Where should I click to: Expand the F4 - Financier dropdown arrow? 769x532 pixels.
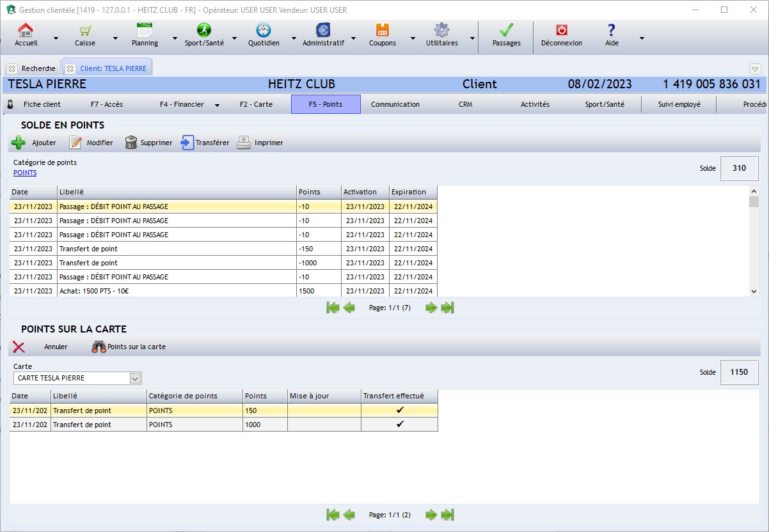[x=217, y=105]
